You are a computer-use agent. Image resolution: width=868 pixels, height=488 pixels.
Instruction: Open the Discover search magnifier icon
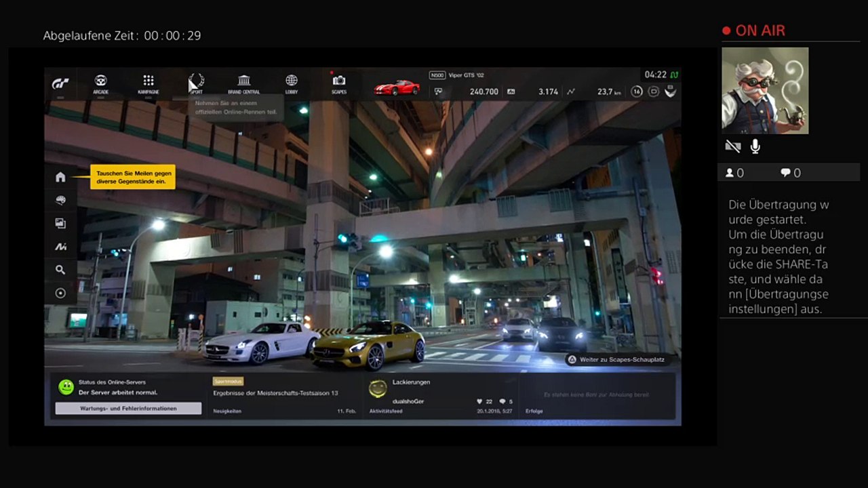(x=60, y=270)
